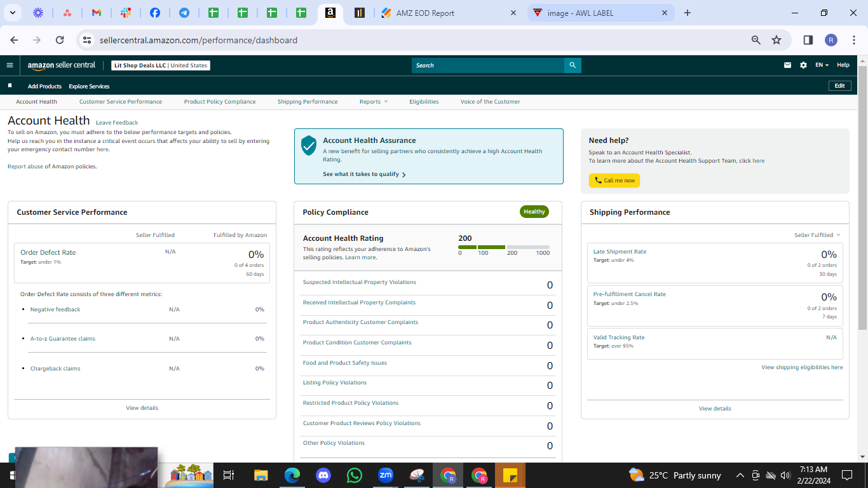Open View shipping eligibilities here link
Image resolution: width=868 pixels, height=488 pixels.
pyautogui.click(x=802, y=367)
